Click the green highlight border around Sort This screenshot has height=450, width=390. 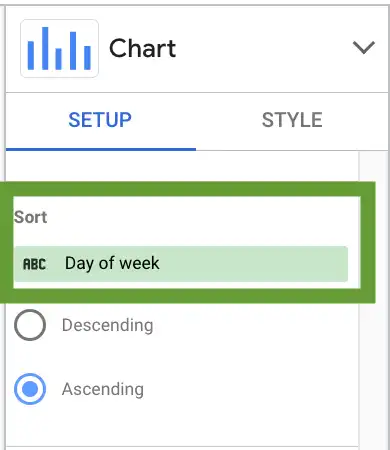pyautogui.click(x=187, y=189)
